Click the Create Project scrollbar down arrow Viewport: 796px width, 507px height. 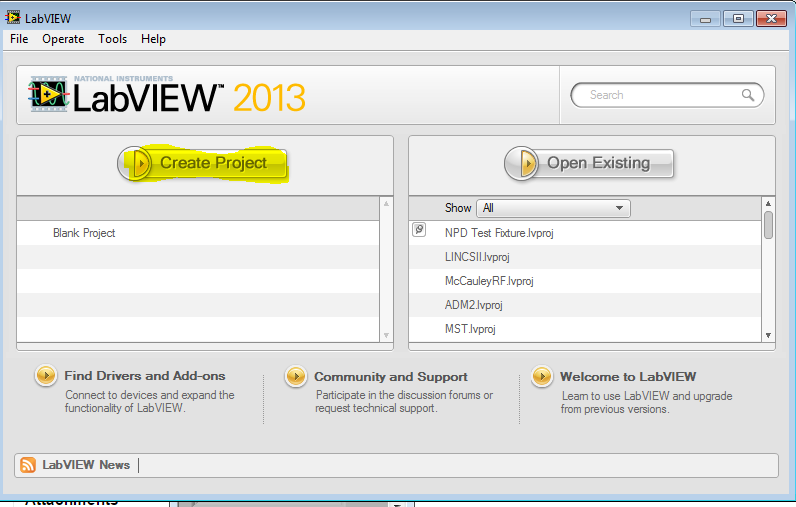pyautogui.click(x=386, y=335)
